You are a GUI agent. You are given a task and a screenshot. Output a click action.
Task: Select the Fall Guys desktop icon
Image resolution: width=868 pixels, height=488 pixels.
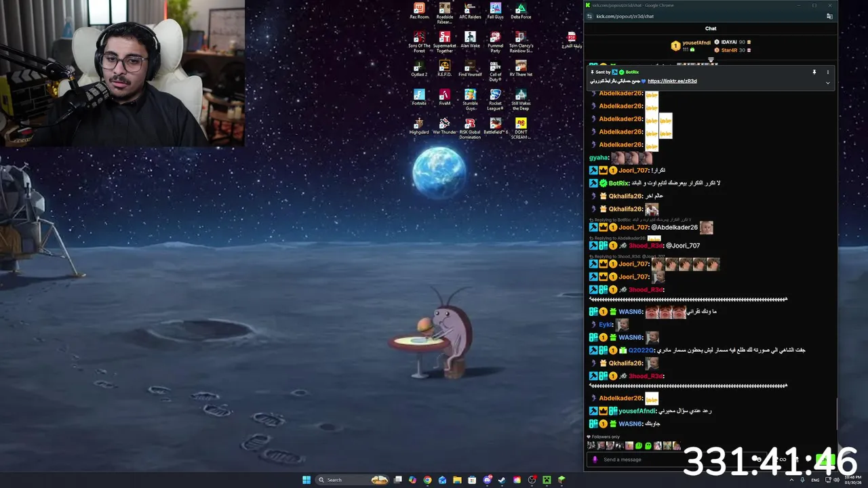click(x=496, y=11)
